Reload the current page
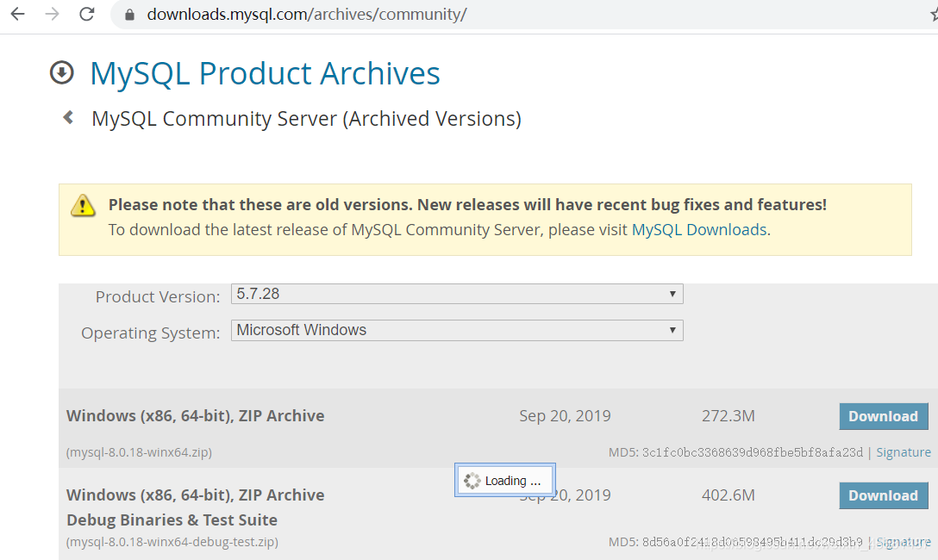The height and width of the screenshot is (560, 938). (x=86, y=14)
